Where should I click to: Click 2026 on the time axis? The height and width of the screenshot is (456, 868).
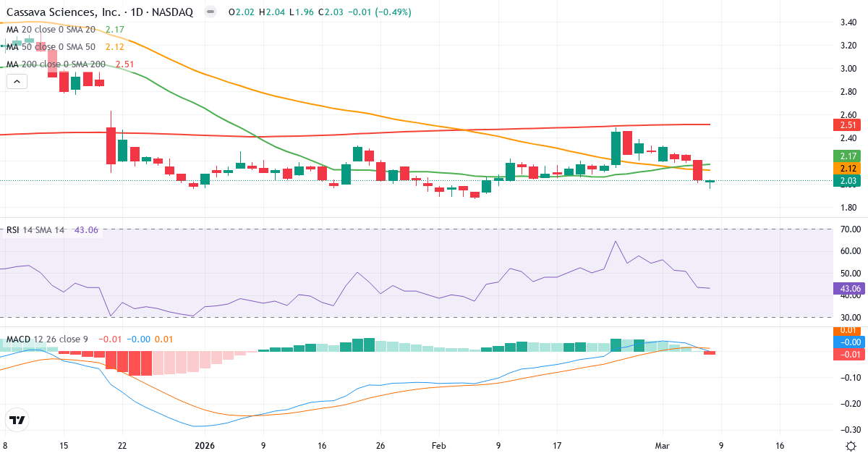click(203, 447)
